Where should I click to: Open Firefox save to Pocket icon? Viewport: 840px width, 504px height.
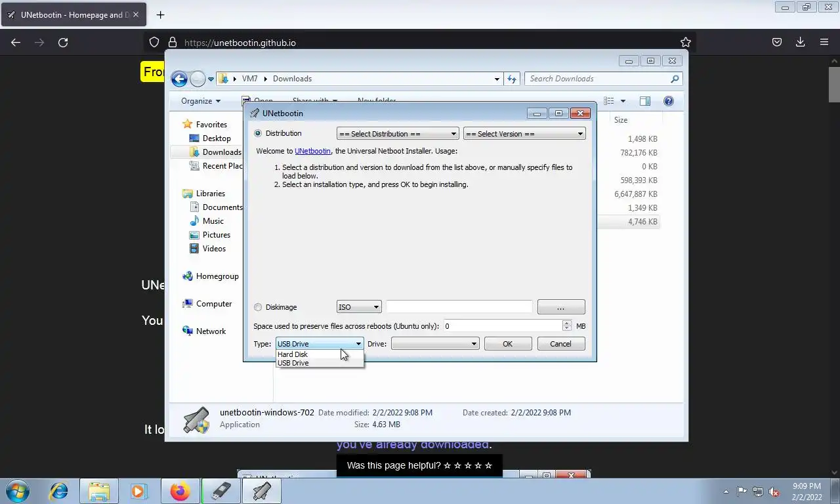(x=776, y=42)
